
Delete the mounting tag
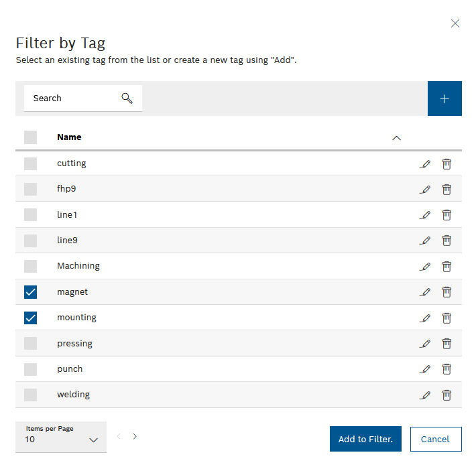447,318
